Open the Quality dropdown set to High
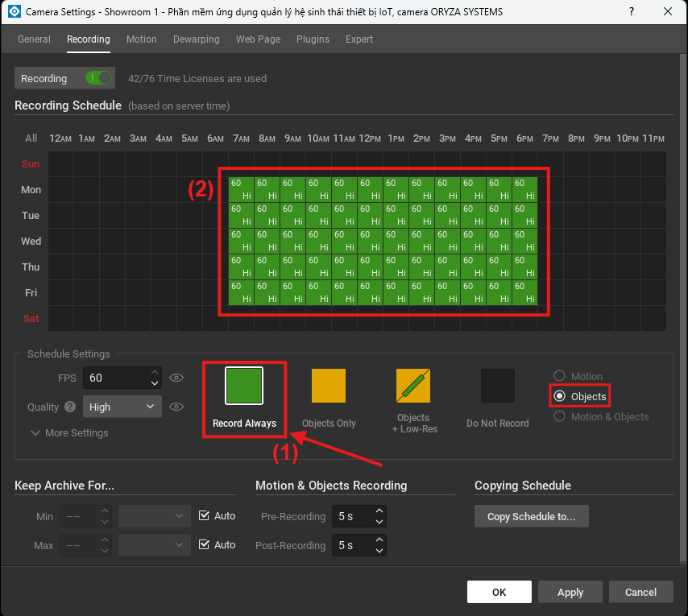 pos(122,407)
